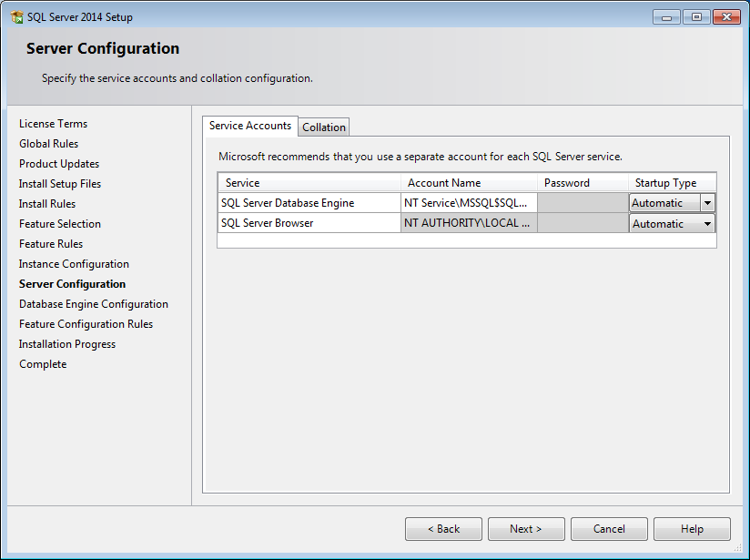Click License Terms in the step list

tap(53, 124)
